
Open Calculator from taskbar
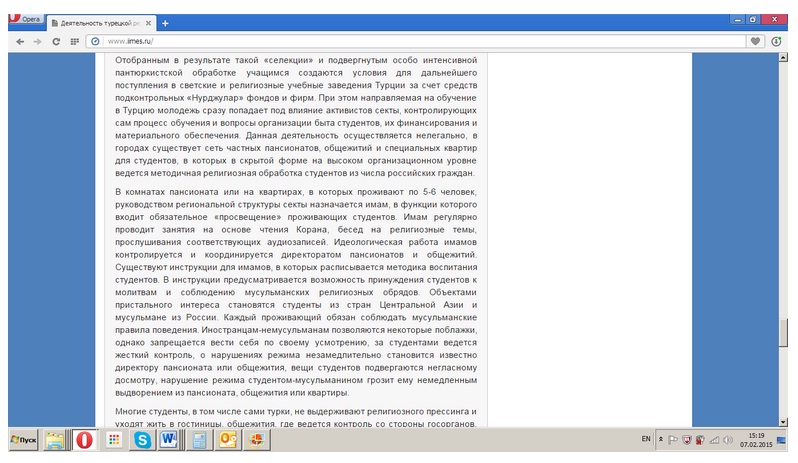pos(199,440)
